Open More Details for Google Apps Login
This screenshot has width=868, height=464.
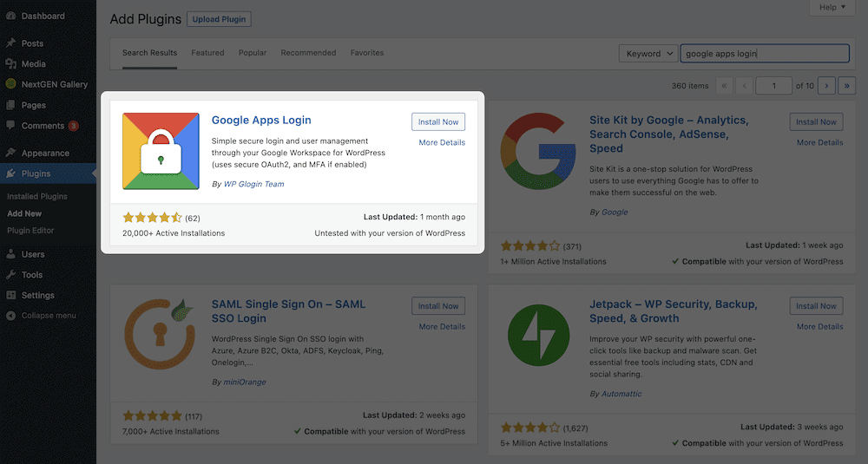pyautogui.click(x=442, y=143)
